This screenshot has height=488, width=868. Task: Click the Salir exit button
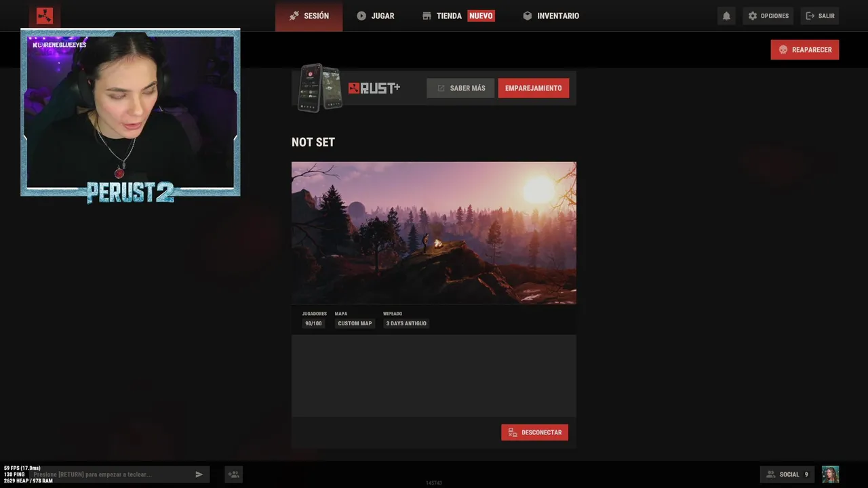coord(820,16)
